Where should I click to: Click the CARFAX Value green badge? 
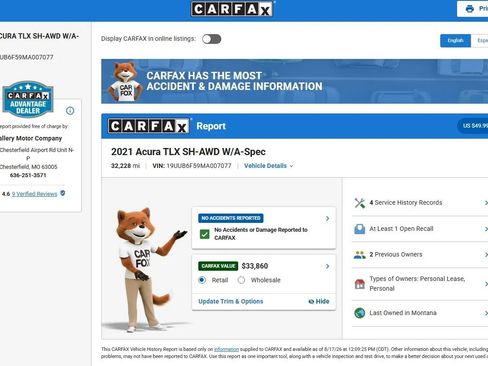218,266
